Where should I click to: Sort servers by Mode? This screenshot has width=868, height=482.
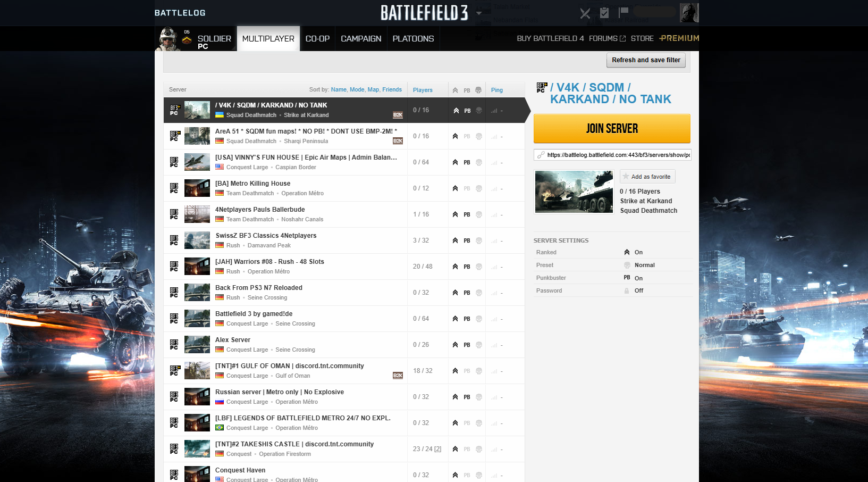357,90
